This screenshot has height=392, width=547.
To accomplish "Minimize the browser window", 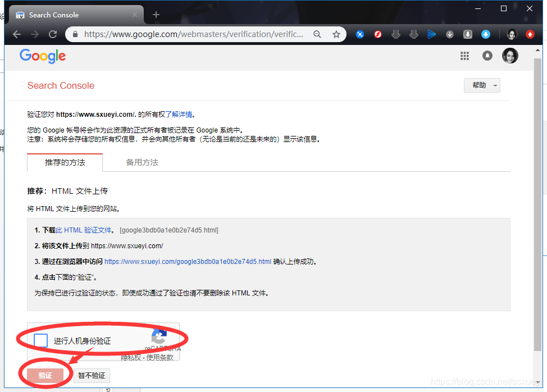I will [478, 8].
